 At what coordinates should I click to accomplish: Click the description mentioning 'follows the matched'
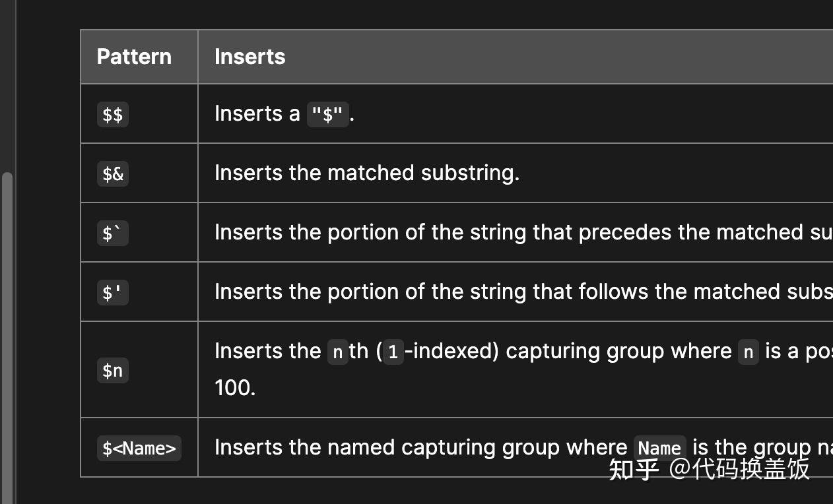(521, 292)
